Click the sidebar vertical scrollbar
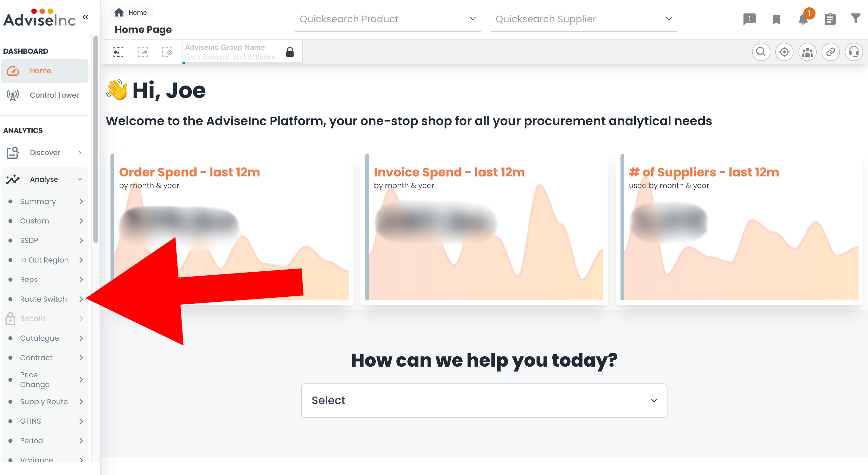The image size is (868, 475). click(96, 139)
